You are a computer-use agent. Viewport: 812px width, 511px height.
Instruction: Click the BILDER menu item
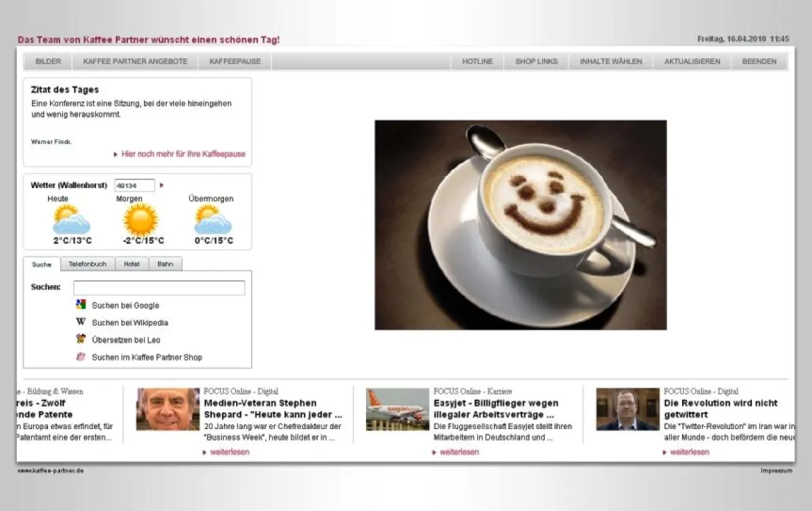[47, 60]
